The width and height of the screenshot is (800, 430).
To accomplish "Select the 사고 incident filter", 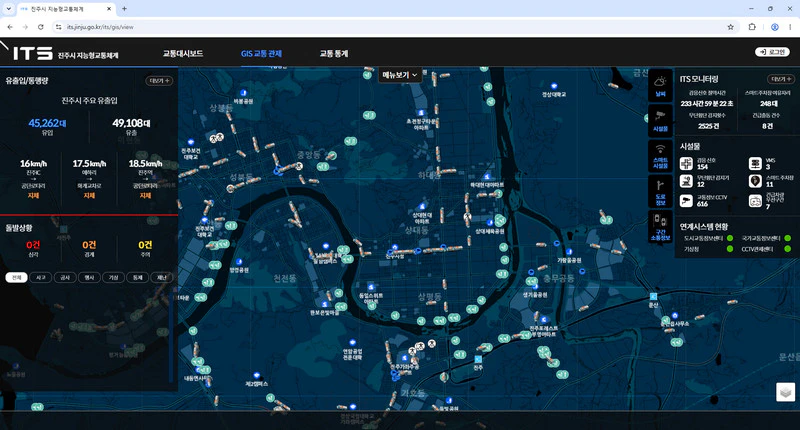I will 41,277.
